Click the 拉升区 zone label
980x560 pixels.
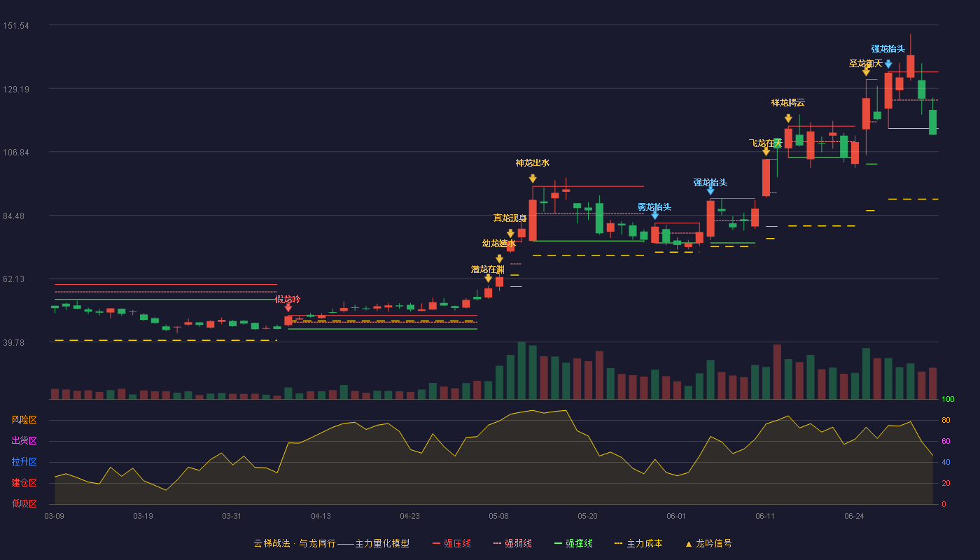[x=24, y=462]
